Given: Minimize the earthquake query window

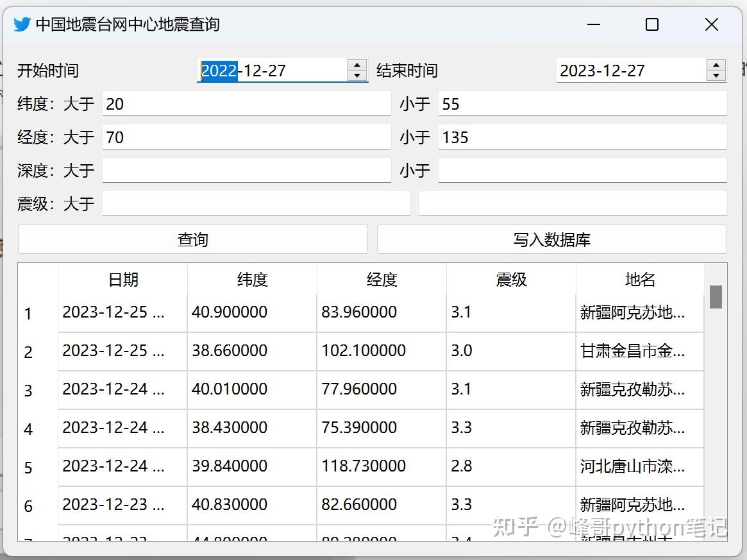Looking at the screenshot, I should [594, 24].
